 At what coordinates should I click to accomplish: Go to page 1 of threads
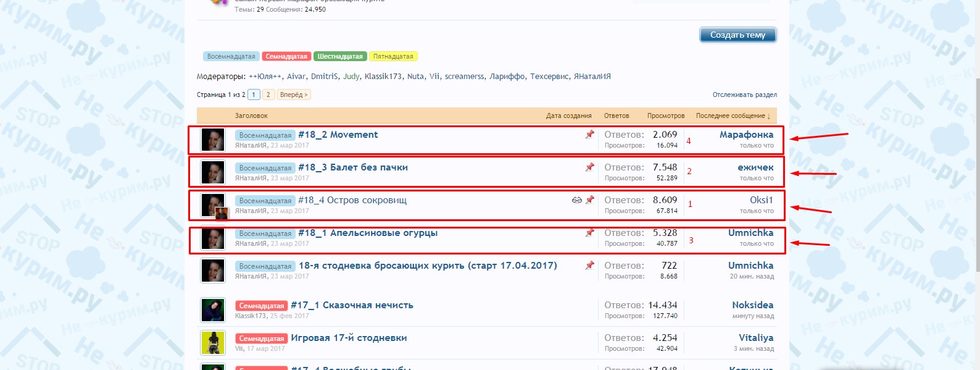pyautogui.click(x=254, y=95)
